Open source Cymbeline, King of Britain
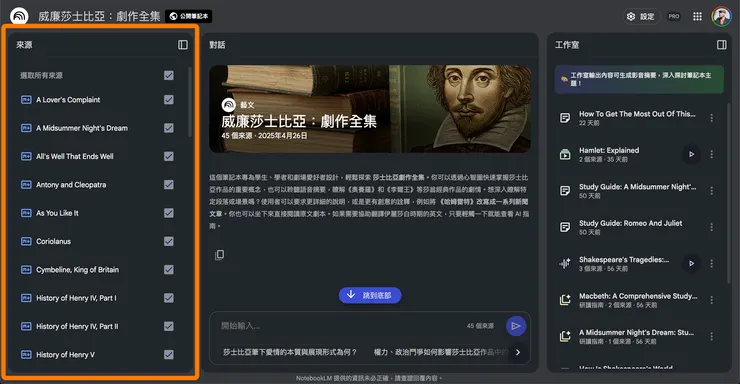Viewport: 740px width, 384px height. click(x=77, y=269)
